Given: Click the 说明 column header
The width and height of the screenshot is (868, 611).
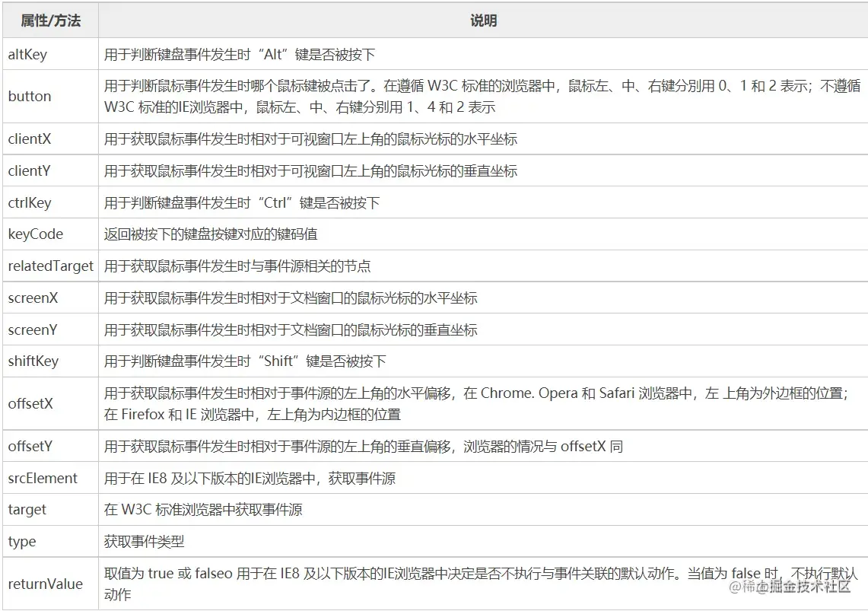Looking at the screenshot, I should (483, 21).
